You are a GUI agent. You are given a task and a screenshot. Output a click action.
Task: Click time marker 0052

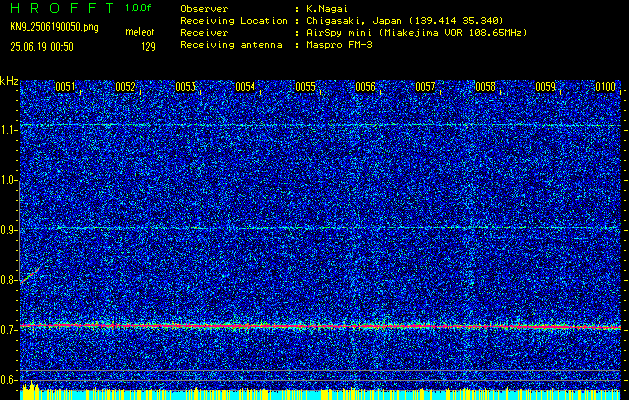(x=125, y=87)
